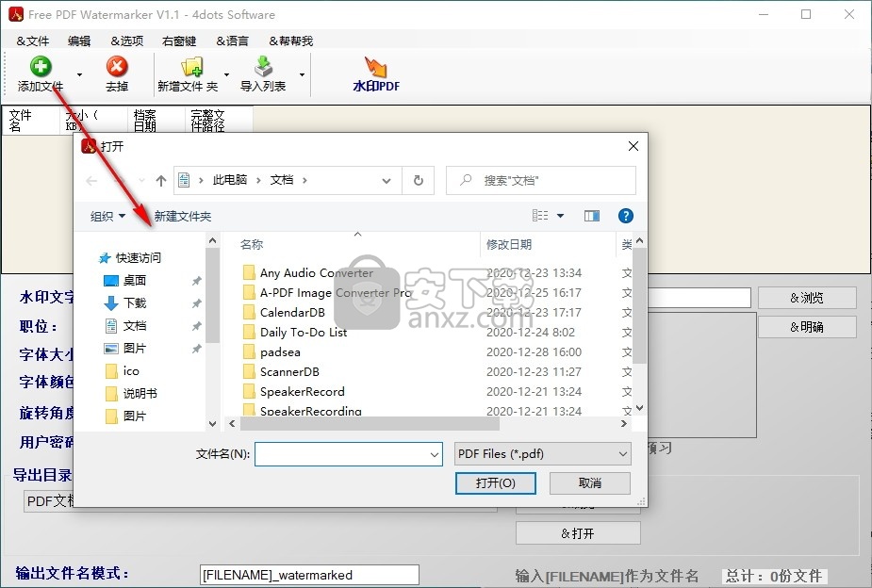The image size is (872, 588).
Task: Select the Daily To-Do List folder
Action: [x=295, y=333]
